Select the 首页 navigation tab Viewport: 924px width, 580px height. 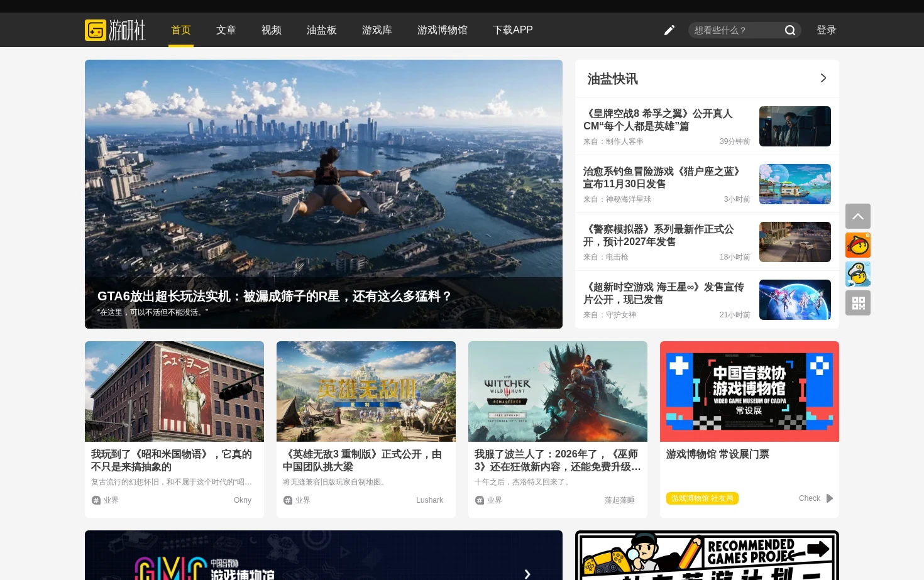pos(181,30)
